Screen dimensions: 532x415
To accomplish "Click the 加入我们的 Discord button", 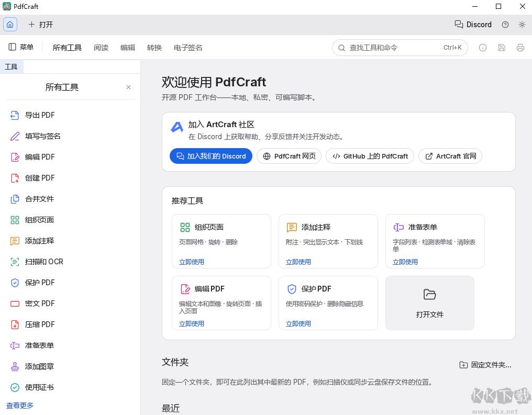I will click(211, 156).
